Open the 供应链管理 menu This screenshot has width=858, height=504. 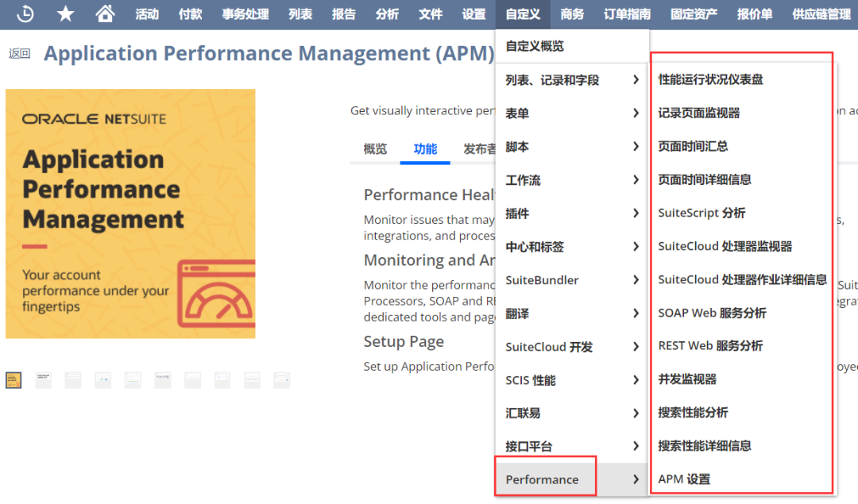coord(822,14)
